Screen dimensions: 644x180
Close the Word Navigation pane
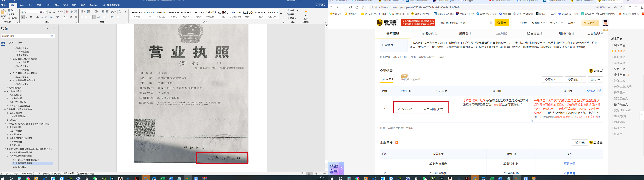tap(54, 28)
